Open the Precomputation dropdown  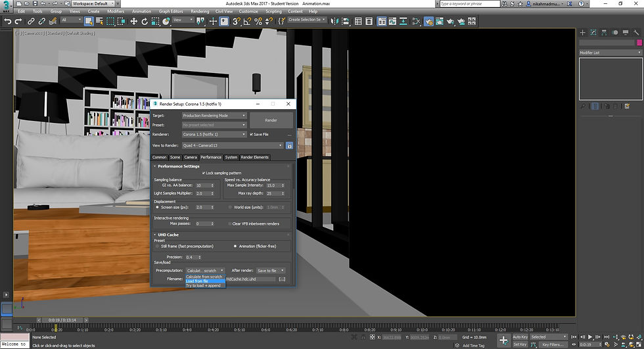click(205, 271)
